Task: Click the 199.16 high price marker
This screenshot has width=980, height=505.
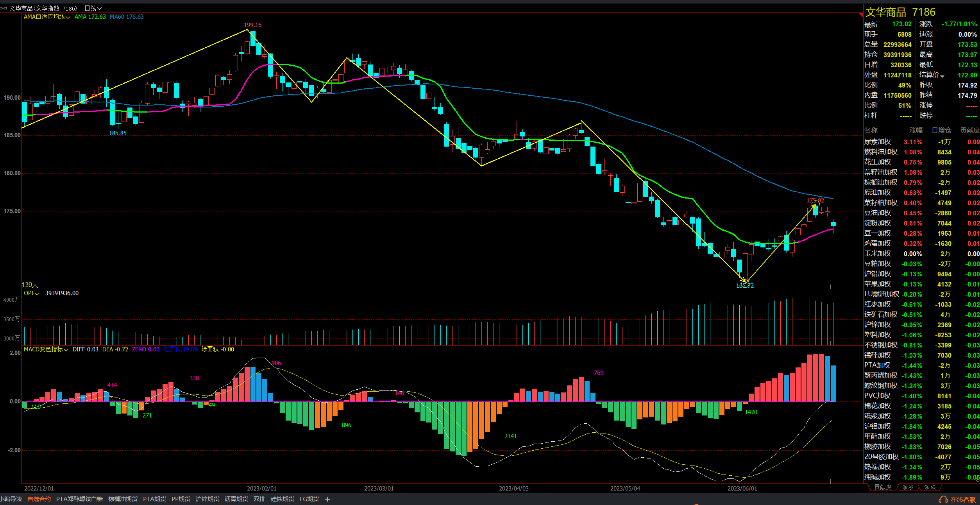Action: click(x=252, y=25)
